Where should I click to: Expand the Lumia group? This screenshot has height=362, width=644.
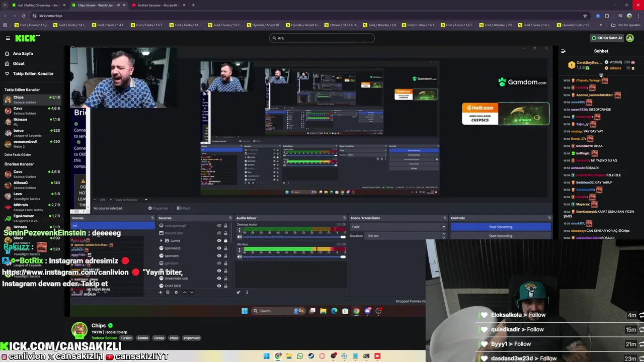point(162,241)
